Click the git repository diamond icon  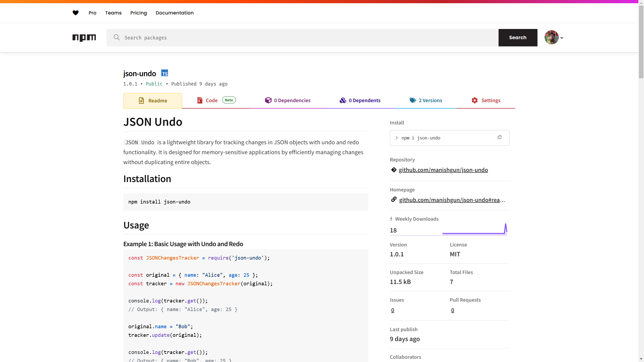394,170
